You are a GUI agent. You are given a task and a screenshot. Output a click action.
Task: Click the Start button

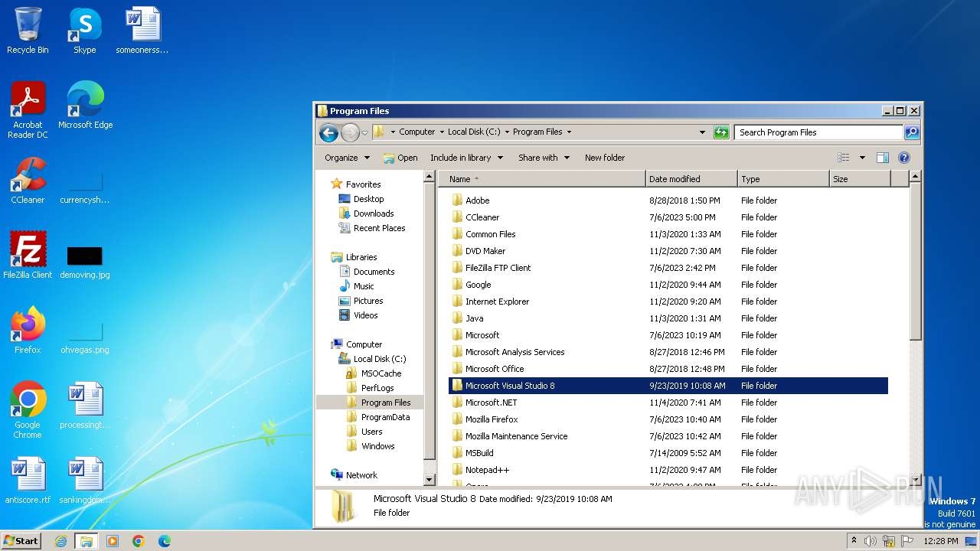[21, 541]
